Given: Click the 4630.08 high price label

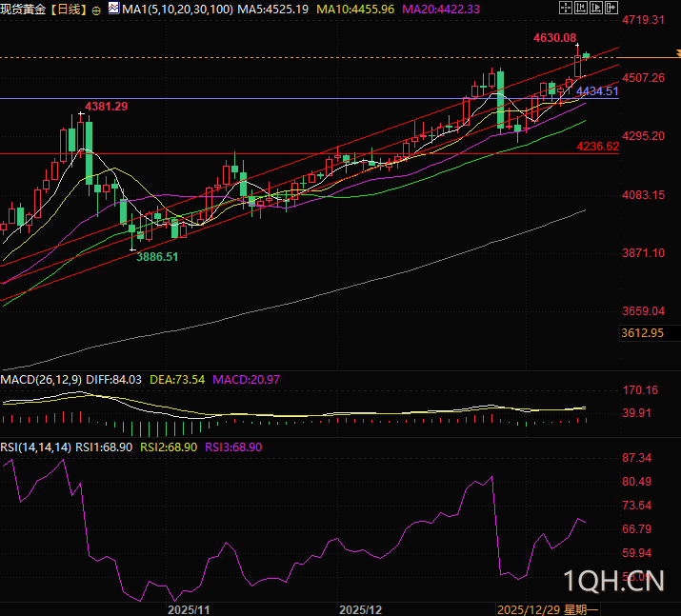Looking at the screenshot, I should (x=554, y=38).
